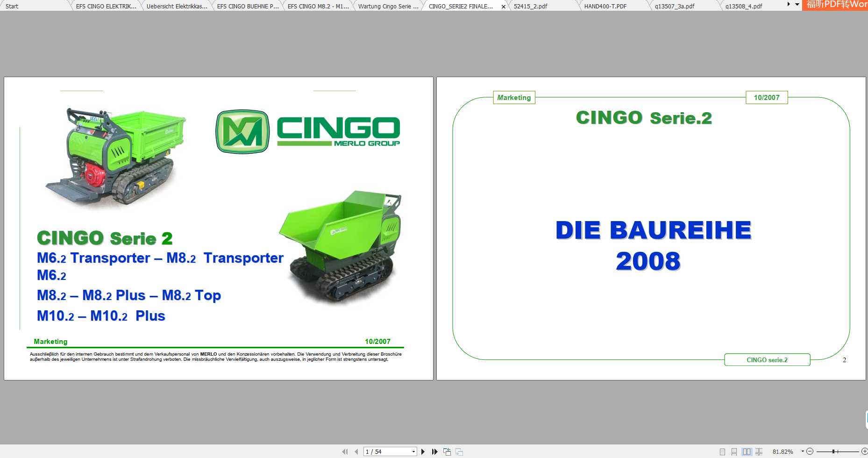
Task: Select the single page view icon
Action: (x=723, y=451)
